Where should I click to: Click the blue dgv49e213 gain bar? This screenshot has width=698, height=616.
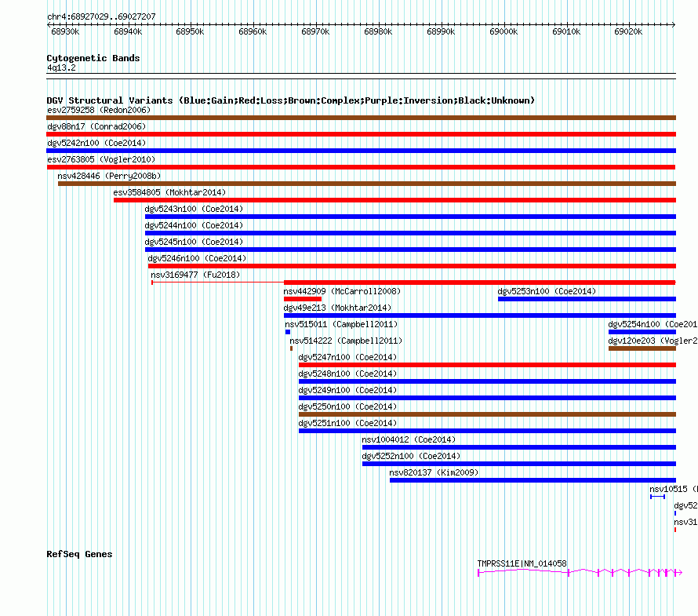480,315
